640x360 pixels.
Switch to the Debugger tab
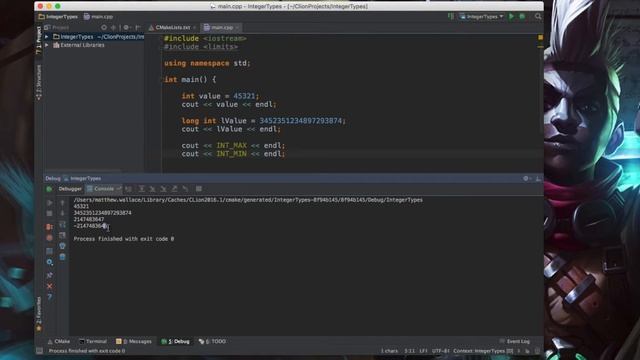(70, 189)
